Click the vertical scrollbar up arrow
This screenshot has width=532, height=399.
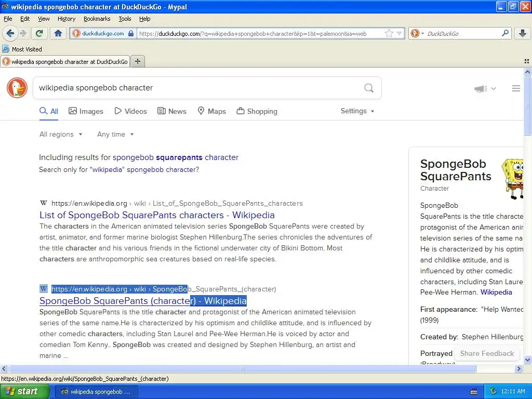pyautogui.click(x=527, y=72)
